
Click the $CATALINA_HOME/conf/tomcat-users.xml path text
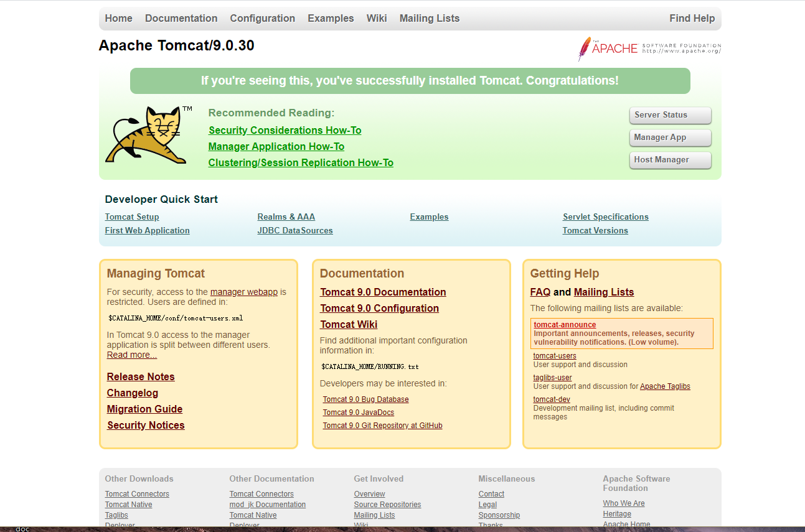pyautogui.click(x=176, y=318)
